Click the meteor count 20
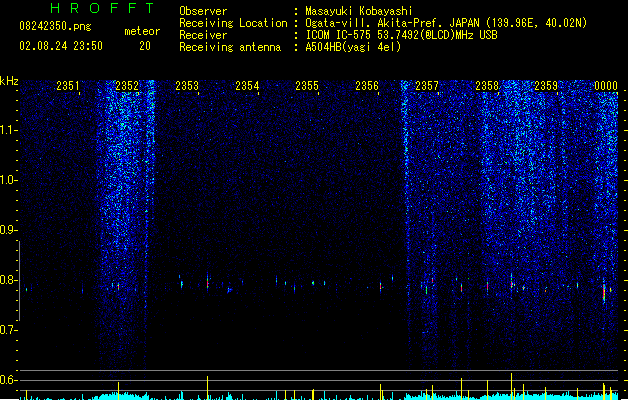 145,46
